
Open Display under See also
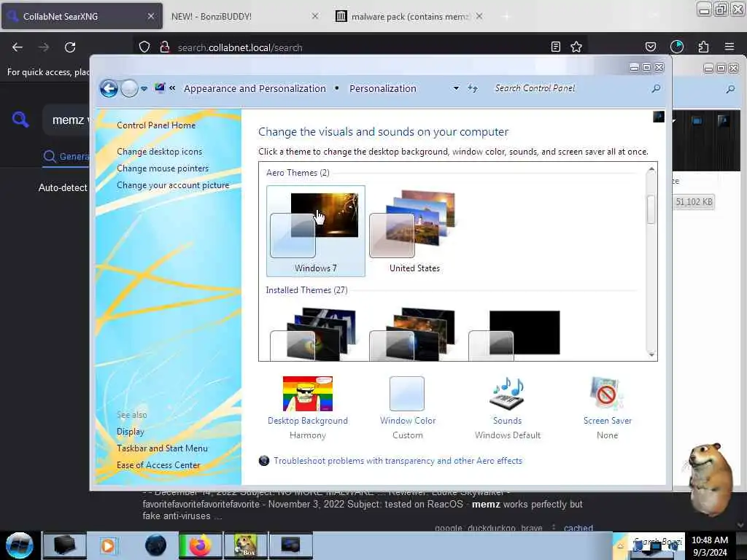click(x=130, y=432)
